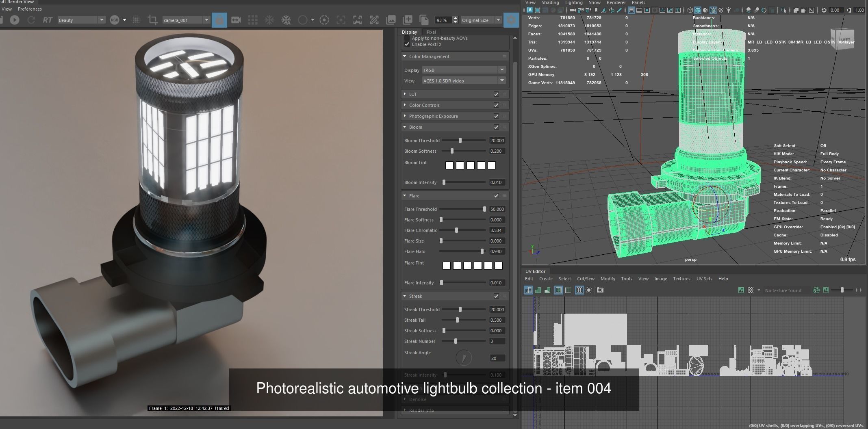Click the UV Editor snapshot camera icon
Screen dimensions: 868x429
600,290
